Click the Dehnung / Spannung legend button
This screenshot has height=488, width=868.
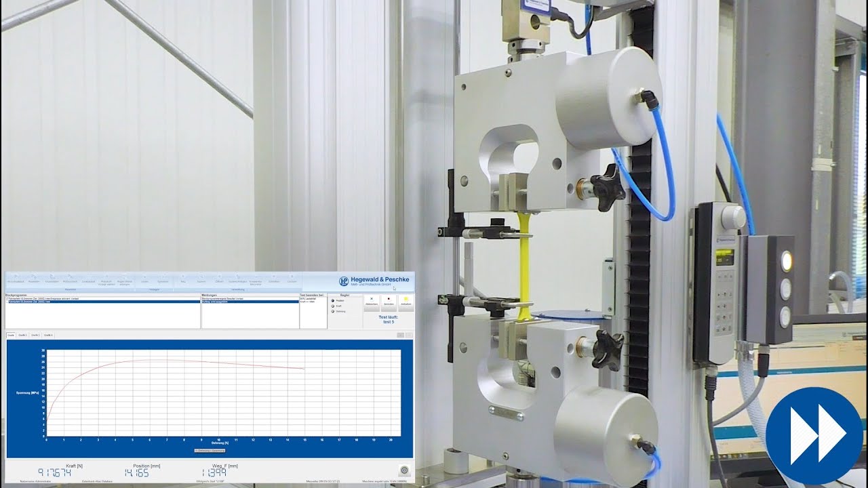(210, 450)
